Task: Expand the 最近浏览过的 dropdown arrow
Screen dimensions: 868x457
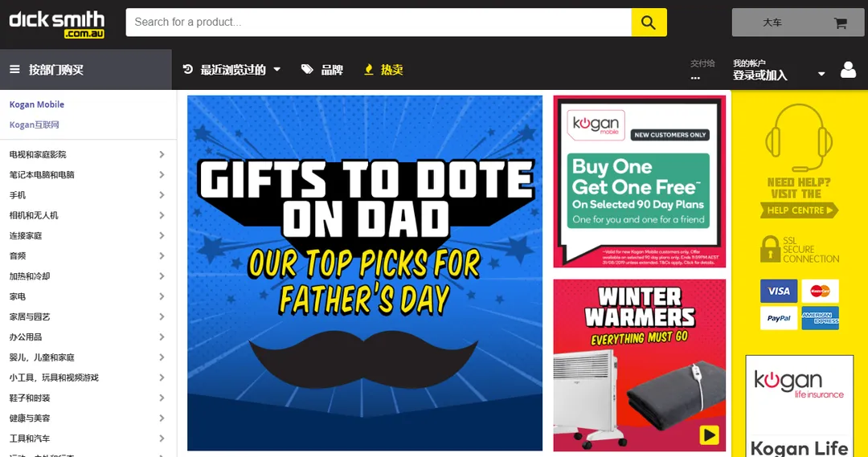Action: point(276,70)
